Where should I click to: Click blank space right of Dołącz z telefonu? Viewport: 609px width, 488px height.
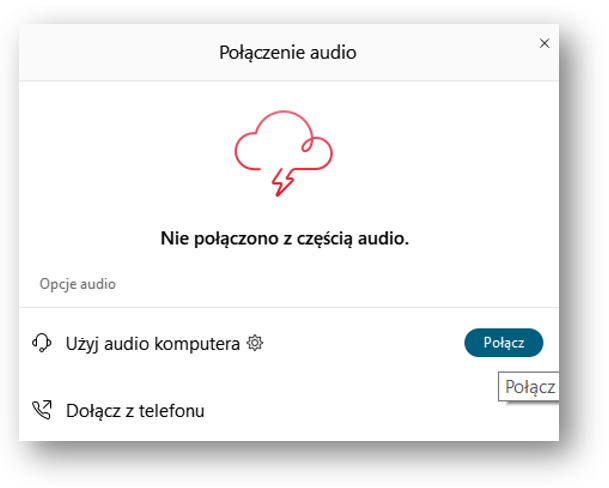(x=350, y=411)
